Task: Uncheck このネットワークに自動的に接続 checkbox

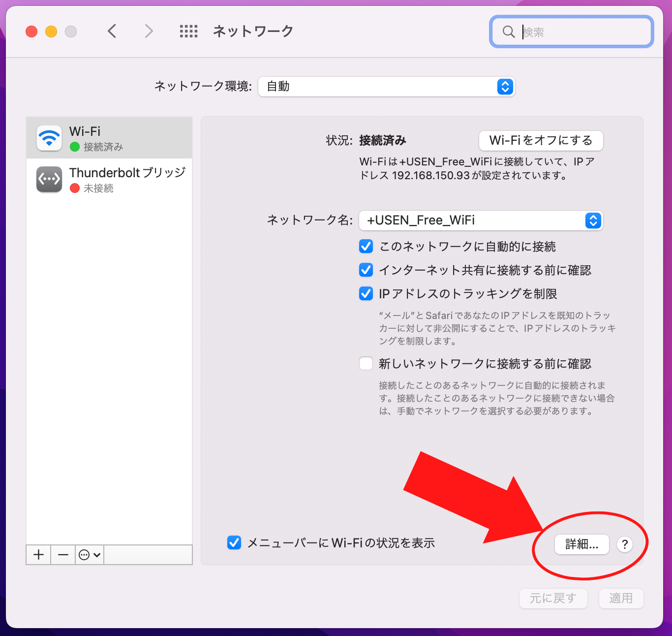Action: pyautogui.click(x=366, y=246)
